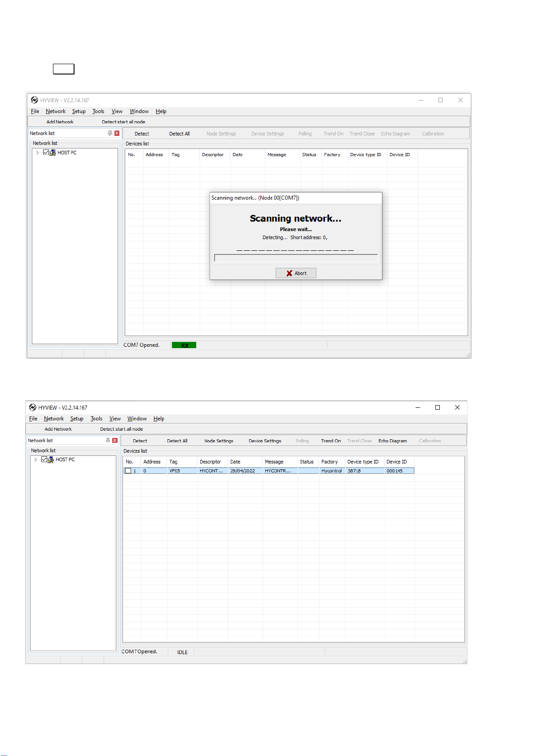This screenshot has height=756, width=535.
Task: Click IDLE status indicator in lower window
Action: pyautogui.click(x=182, y=652)
